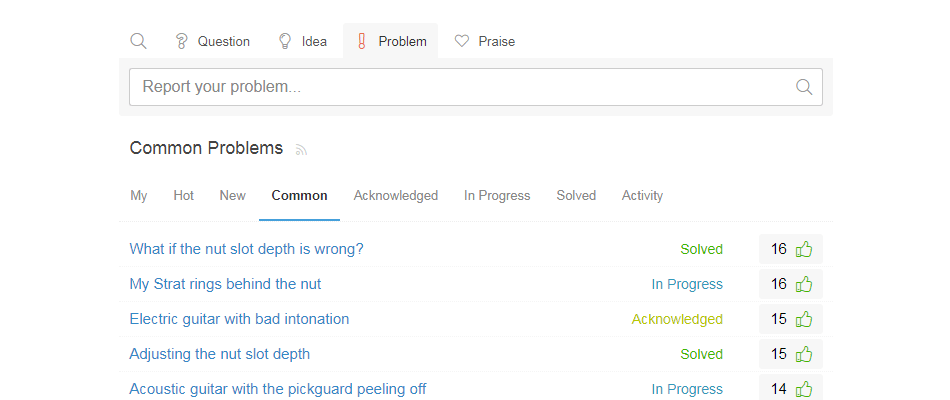Viewport: 950px width, 400px height.
Task: Open "My Strat rings behind the nut" link
Action: (x=225, y=284)
